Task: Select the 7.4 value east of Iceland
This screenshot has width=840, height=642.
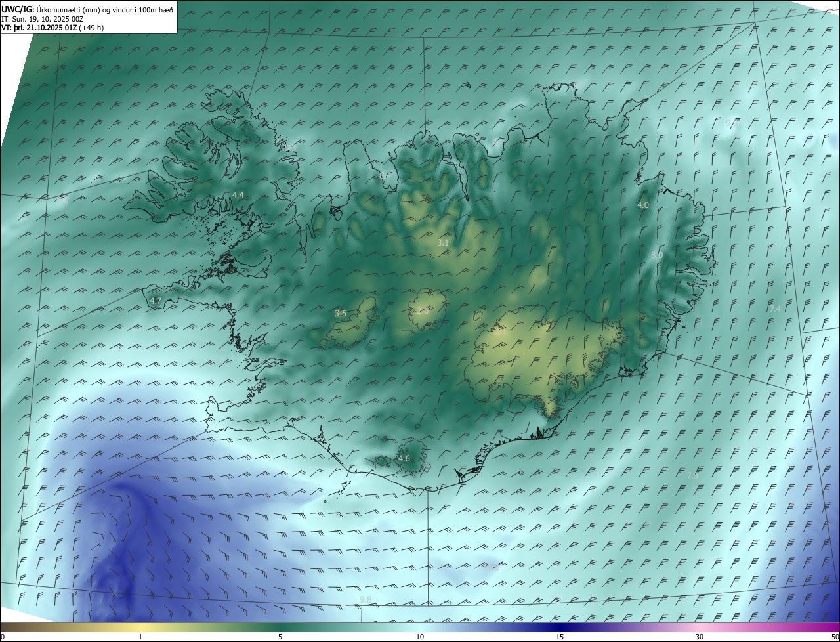Action: 775,309
